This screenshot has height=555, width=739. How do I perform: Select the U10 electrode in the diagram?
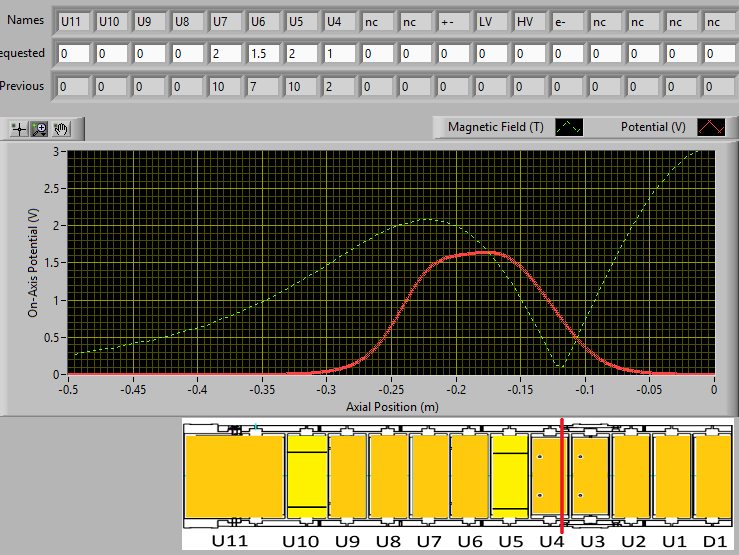tap(307, 479)
